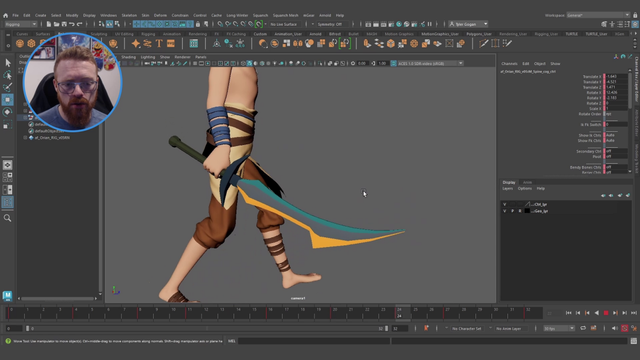Stop playback with red stop button
640x360 pixels.
pyautogui.click(x=606, y=313)
